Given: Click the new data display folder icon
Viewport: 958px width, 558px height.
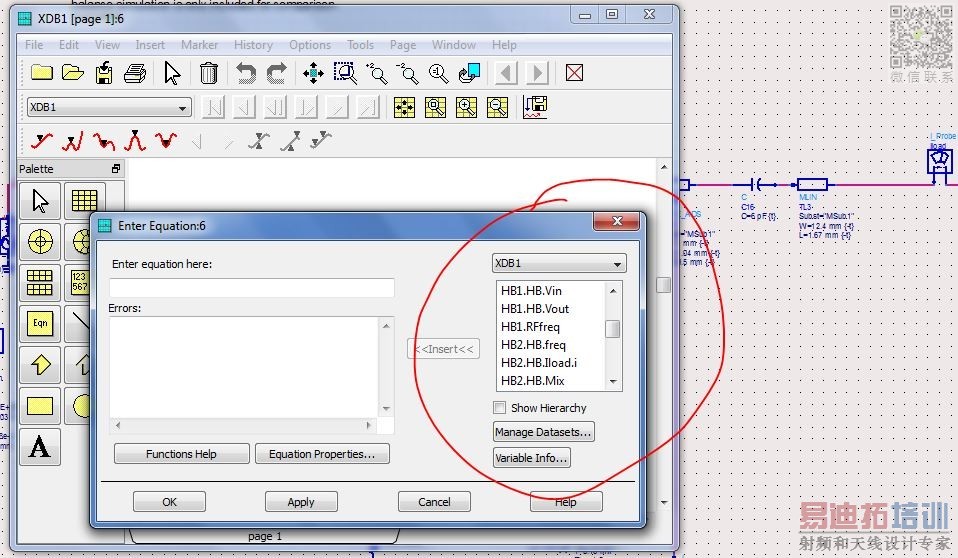Looking at the screenshot, I should tap(42, 73).
